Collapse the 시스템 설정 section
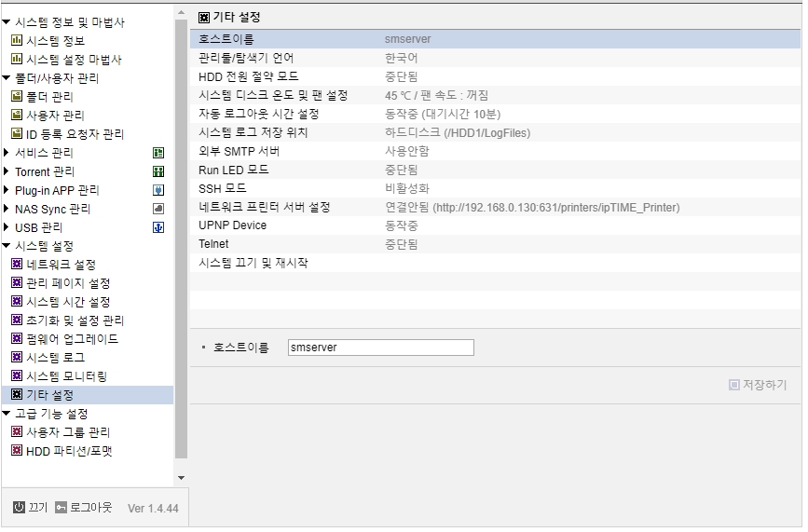The width and height of the screenshot is (808, 532). (7, 247)
